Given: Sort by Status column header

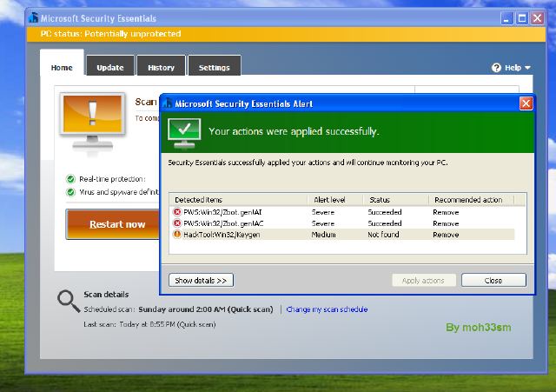Looking at the screenshot, I should pyautogui.click(x=396, y=200).
